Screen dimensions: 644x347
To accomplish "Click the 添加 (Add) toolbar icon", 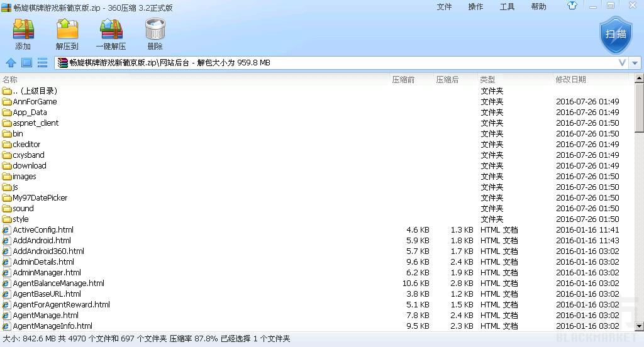I will (x=23, y=30).
